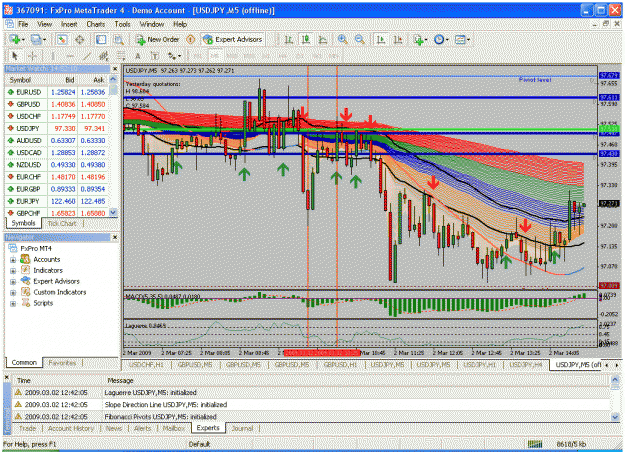Select the EURUSD row in Market Watch
Image resolution: width=625 pixels, height=452 pixels.
point(56,92)
